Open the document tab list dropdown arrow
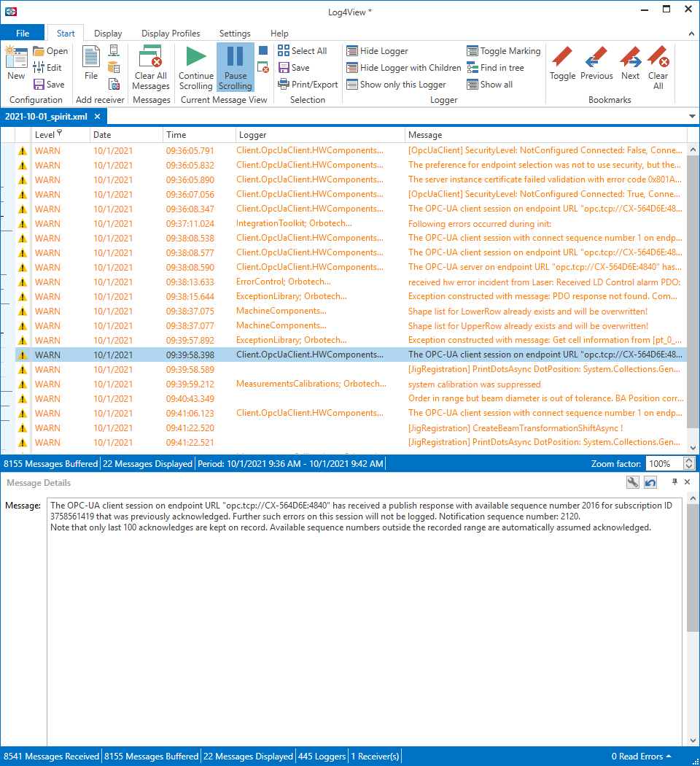Viewport: 700px width, 766px height. pyautogui.click(x=692, y=116)
